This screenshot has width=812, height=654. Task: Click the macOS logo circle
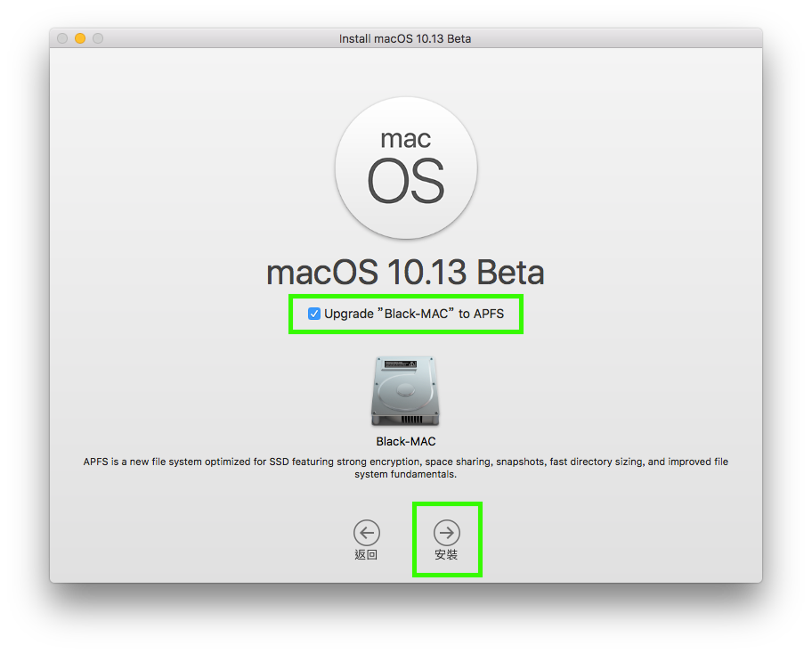[406, 168]
